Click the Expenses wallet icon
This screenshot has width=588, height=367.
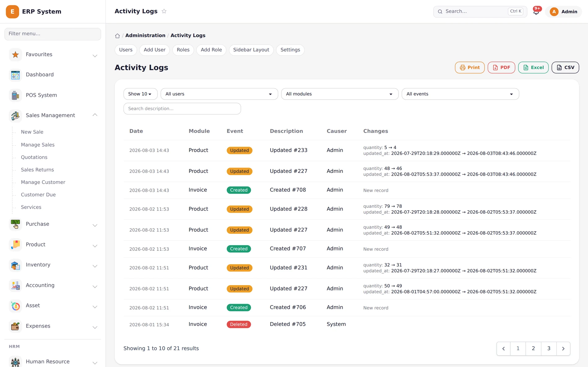[x=15, y=326]
